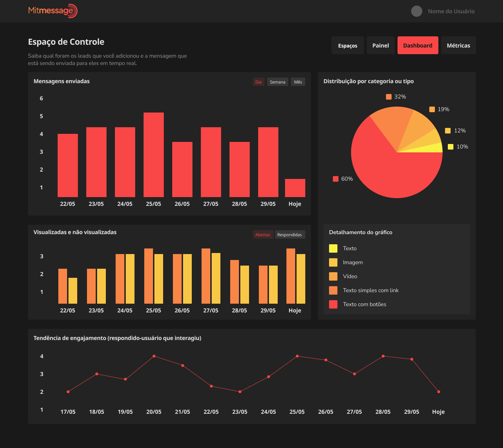Screen dimensions: 503x448
Task: Click the 19% pie legend marker
Action: 432,109
